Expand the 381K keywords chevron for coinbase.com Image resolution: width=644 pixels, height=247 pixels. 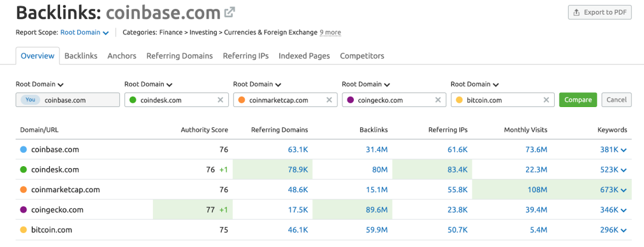[x=624, y=150]
